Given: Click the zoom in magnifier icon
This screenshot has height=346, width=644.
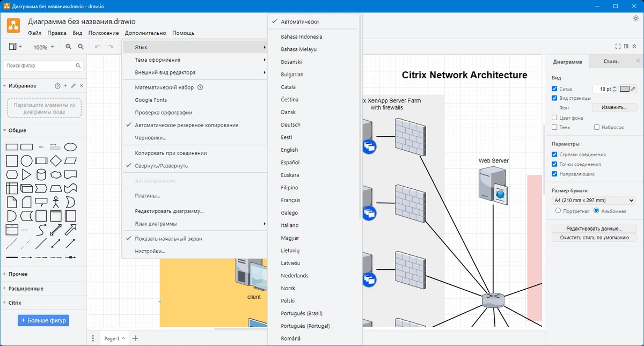Looking at the screenshot, I should point(68,47).
